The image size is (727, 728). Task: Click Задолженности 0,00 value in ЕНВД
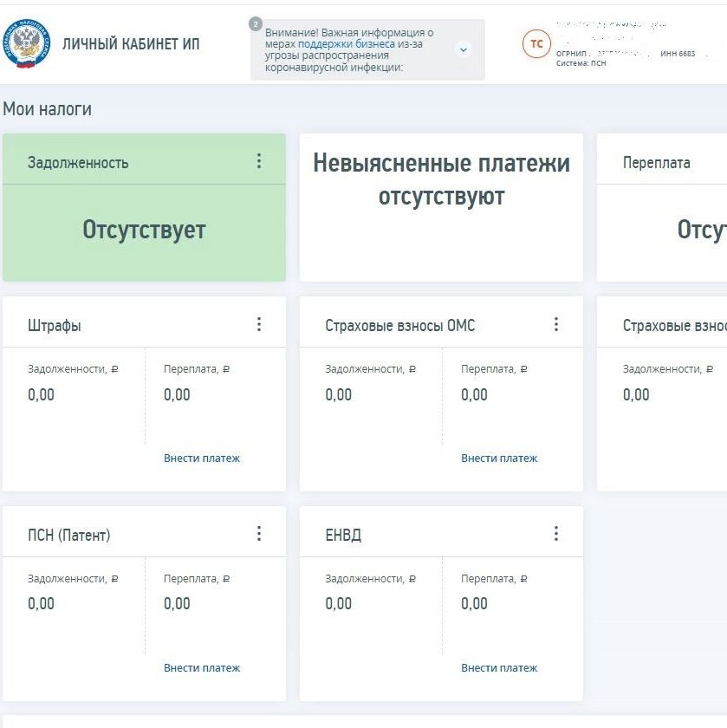click(x=339, y=603)
